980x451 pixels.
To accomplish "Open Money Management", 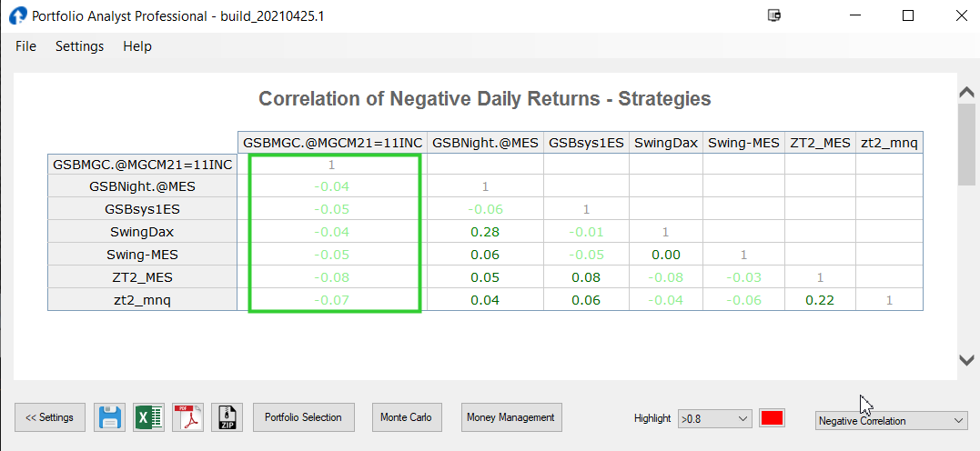I will tap(510, 417).
